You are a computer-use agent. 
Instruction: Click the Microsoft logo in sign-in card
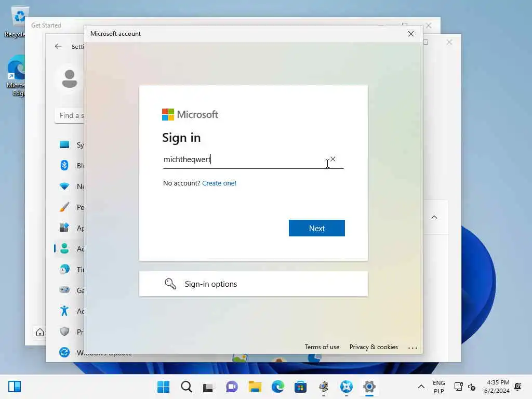(x=190, y=114)
